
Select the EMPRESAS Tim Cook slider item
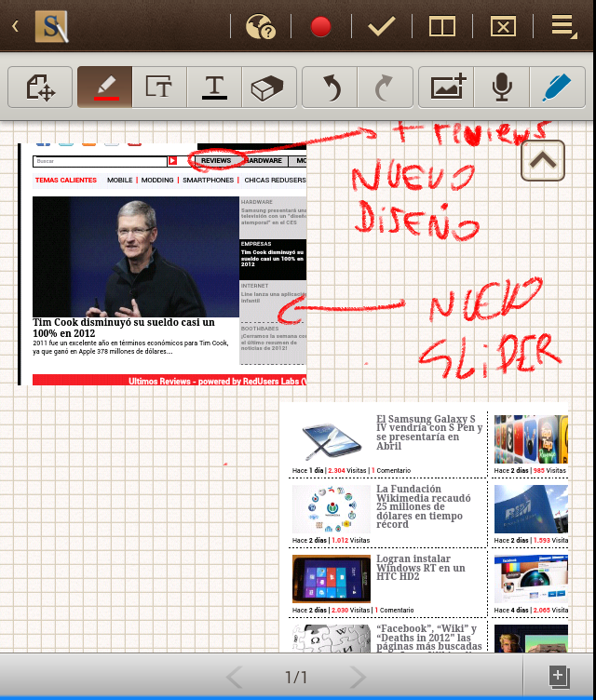click(x=273, y=260)
